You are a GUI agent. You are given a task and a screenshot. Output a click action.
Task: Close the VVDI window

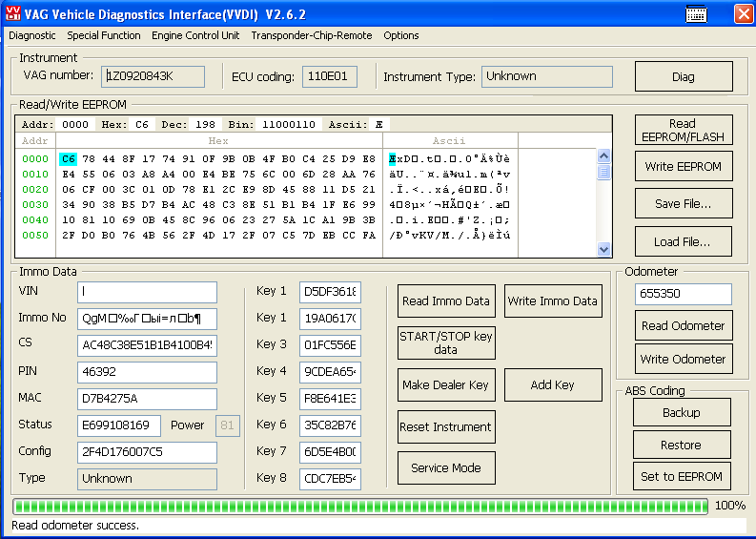click(x=744, y=14)
